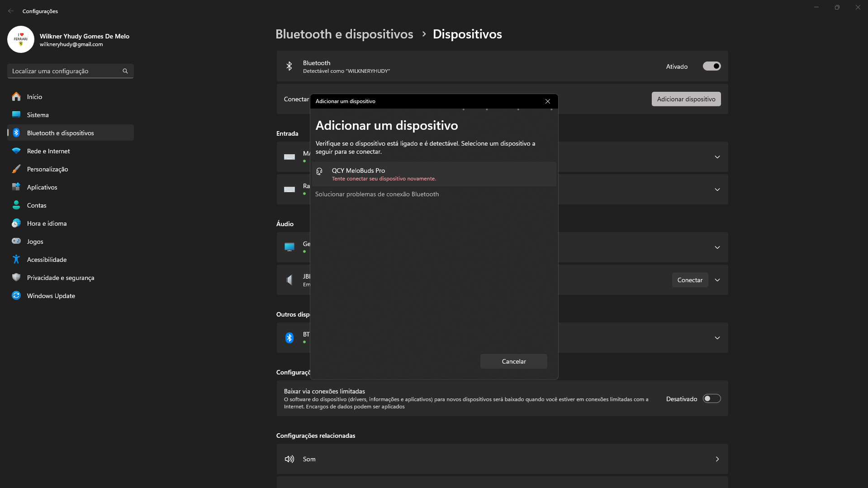
Task: Open 'Solucionar problemas de conexão Bluetooth' link
Action: coord(377,194)
